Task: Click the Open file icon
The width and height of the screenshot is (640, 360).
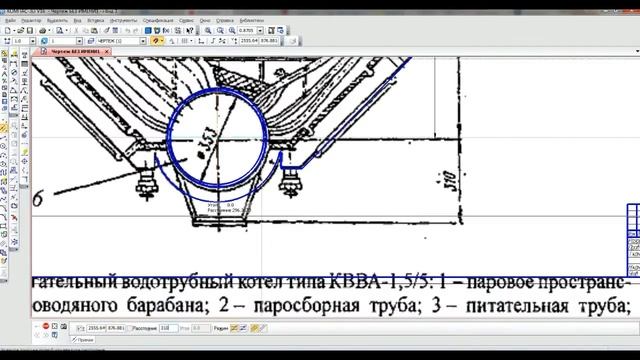Action: coord(21,31)
